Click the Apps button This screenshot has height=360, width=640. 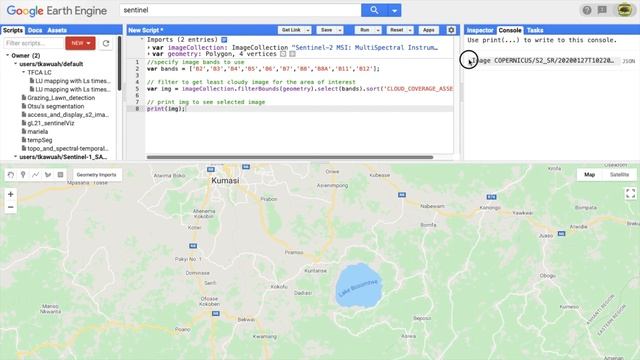pos(429,30)
